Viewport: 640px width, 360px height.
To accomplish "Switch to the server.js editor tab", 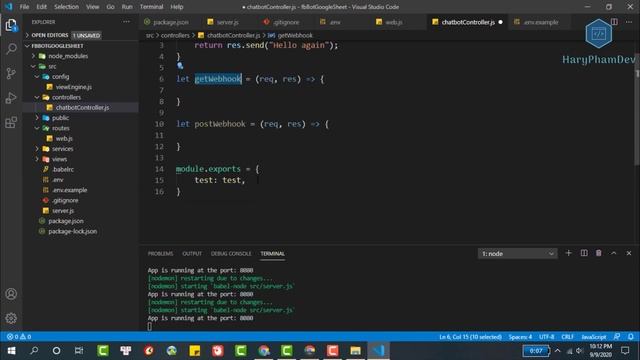I will (228, 22).
